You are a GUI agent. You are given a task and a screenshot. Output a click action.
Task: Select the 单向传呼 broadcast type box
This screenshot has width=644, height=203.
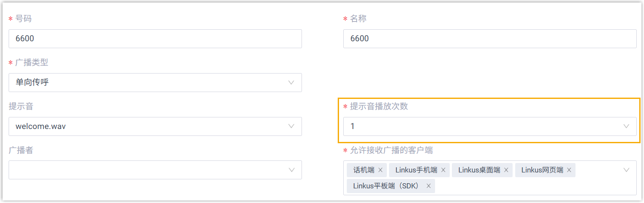[146, 83]
